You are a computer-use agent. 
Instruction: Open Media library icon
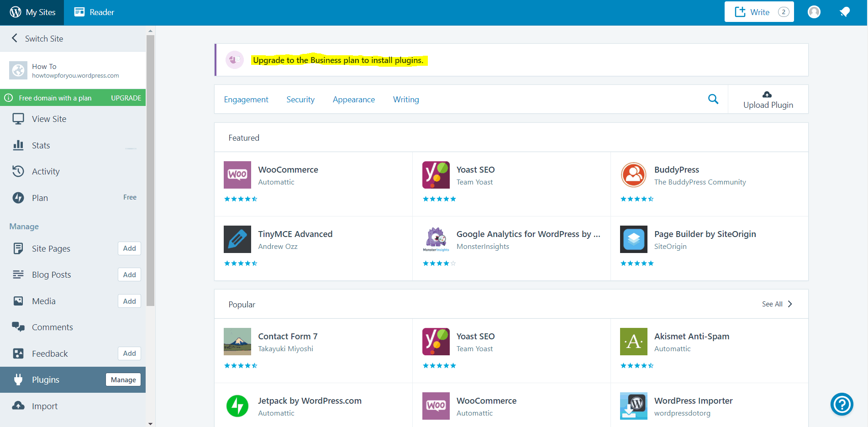[x=18, y=301]
